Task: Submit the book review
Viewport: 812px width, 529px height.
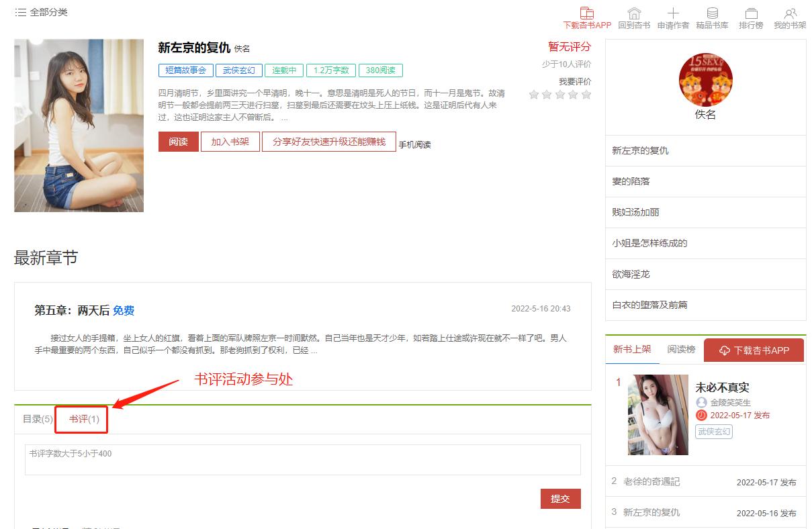Action: tap(560, 498)
